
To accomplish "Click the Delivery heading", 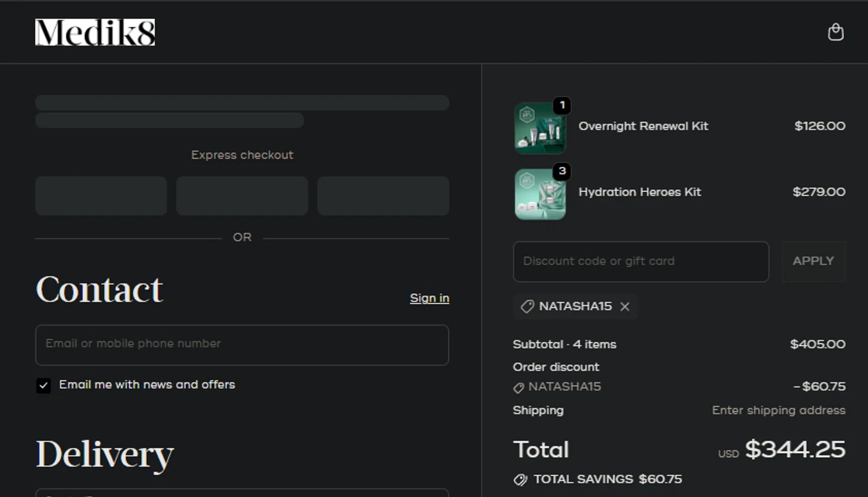I will click(105, 455).
